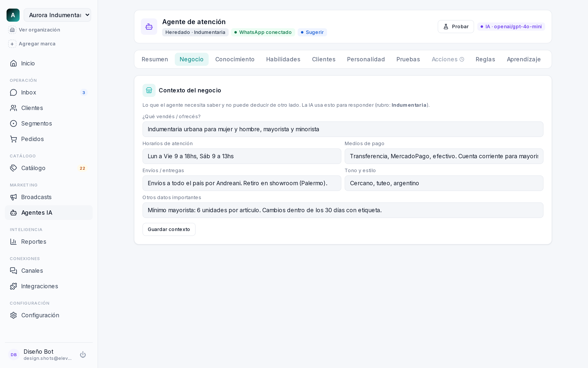Viewport: 588px width, 368px height.
Task: Click the IA openai/gpt-4o-mini model badge
Action: pos(511,27)
